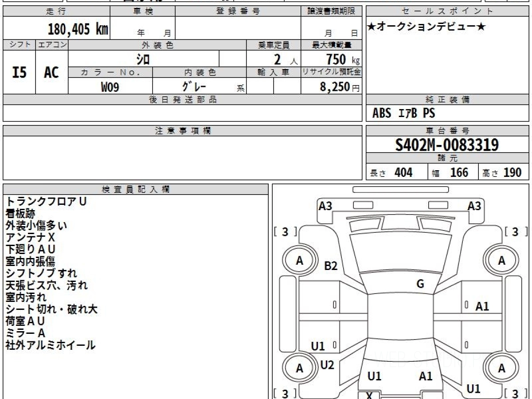Click the 純正装備 header
Screen dimensions: 532x399
pyautogui.click(x=447, y=100)
